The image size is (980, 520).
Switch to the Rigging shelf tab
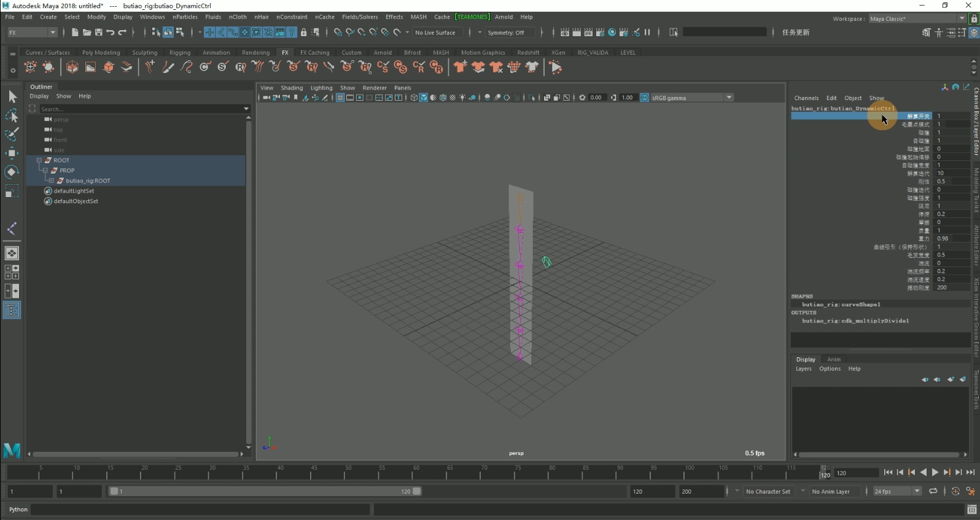click(x=180, y=53)
